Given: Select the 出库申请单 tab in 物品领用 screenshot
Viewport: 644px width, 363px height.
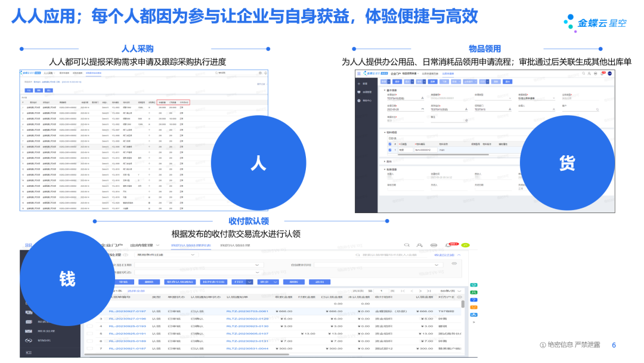Looking at the screenshot, I should click(x=448, y=73).
